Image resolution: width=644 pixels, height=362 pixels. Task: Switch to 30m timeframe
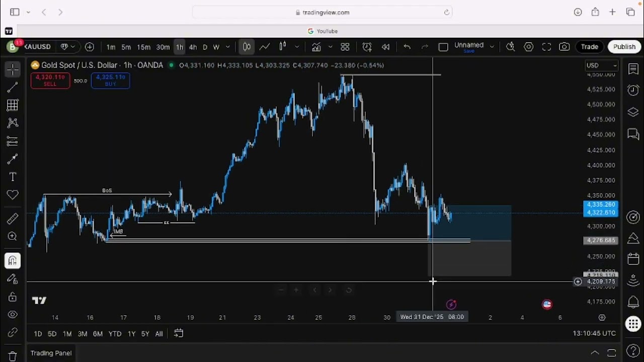coord(163,47)
